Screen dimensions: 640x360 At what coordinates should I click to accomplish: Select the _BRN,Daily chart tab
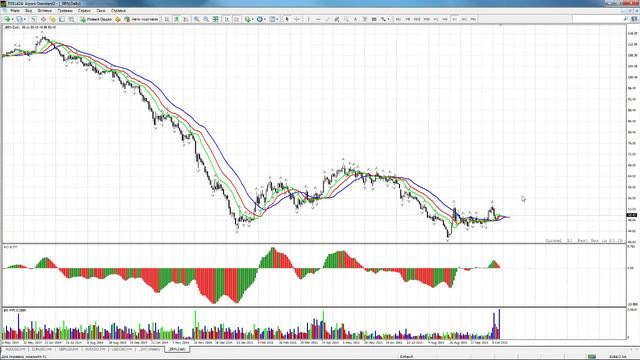[x=177, y=349]
